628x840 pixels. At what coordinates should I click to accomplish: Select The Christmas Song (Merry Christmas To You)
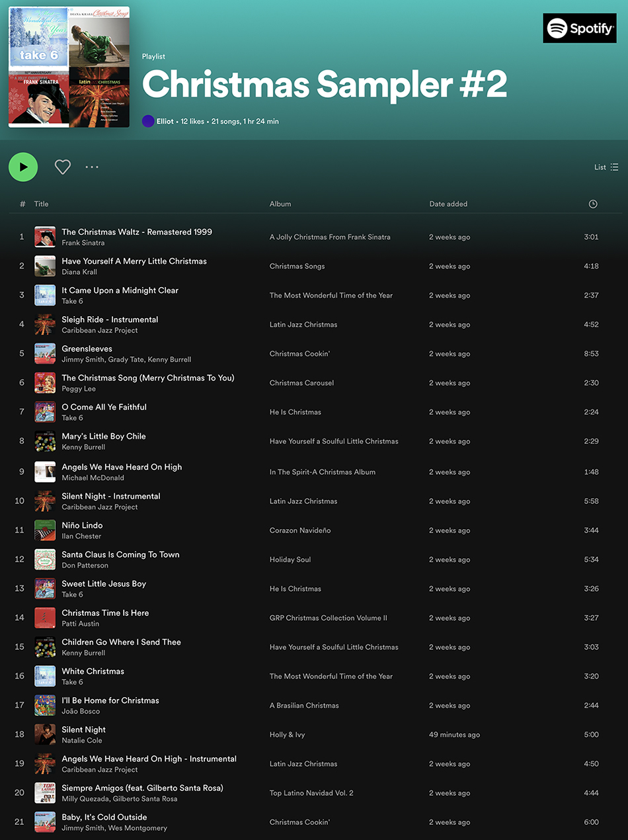[148, 378]
